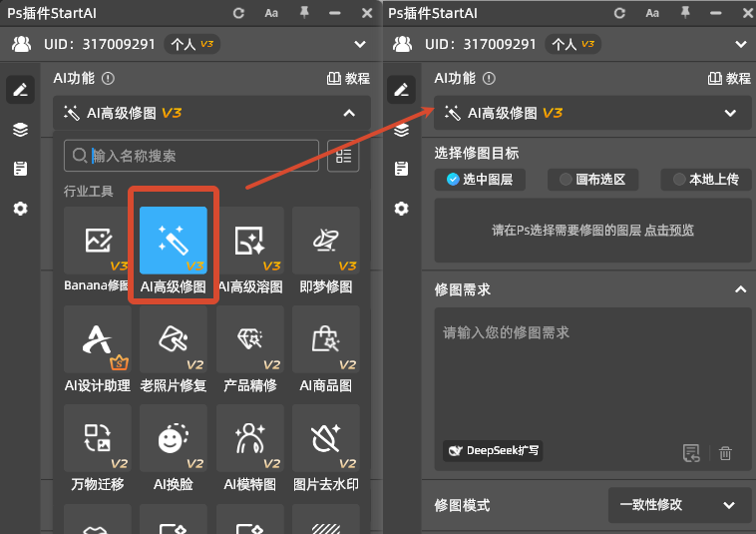Click the 请输入您的修图需求 text area
Image resolution: width=756 pixels, height=534 pixels.
pyautogui.click(x=592, y=389)
